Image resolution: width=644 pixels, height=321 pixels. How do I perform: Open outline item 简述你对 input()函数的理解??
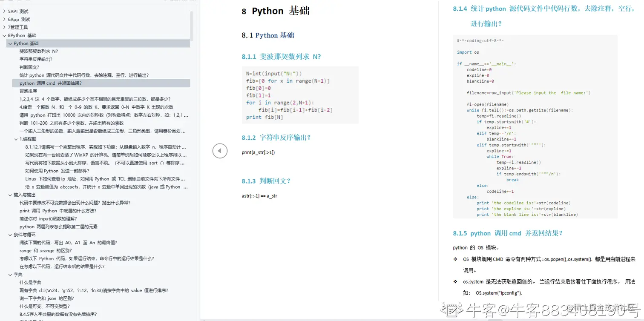tap(48, 219)
